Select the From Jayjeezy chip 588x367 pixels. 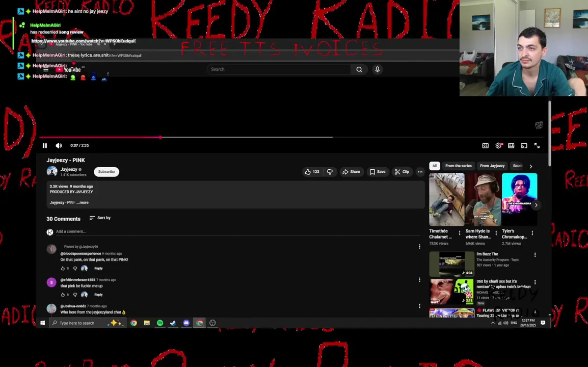pyautogui.click(x=492, y=166)
